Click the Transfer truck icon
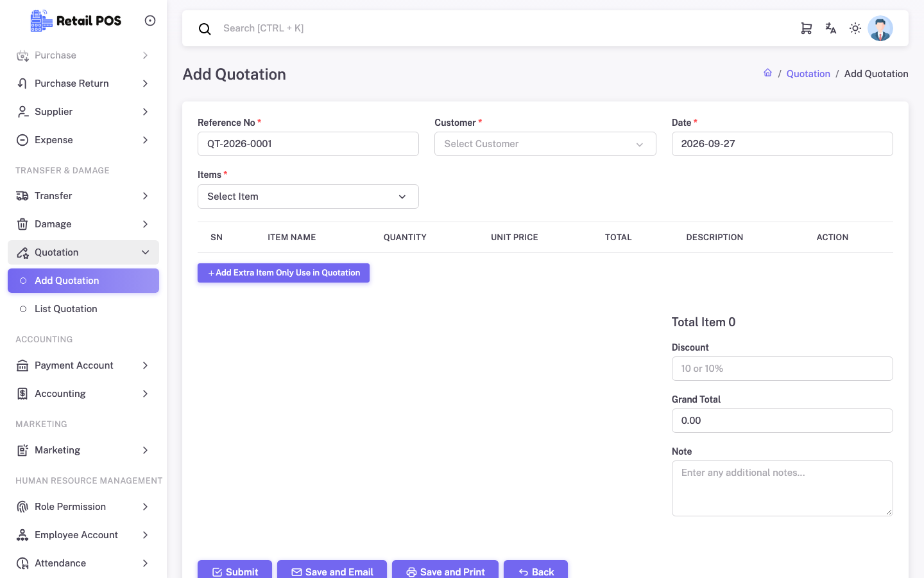924x578 pixels. pos(22,196)
